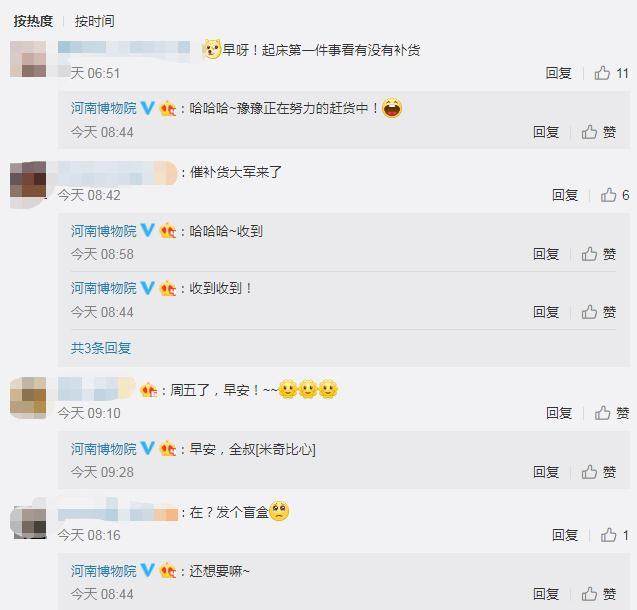Like the museum reply '还想要嘛~'
Screen dimensions: 637x610
click(598, 594)
